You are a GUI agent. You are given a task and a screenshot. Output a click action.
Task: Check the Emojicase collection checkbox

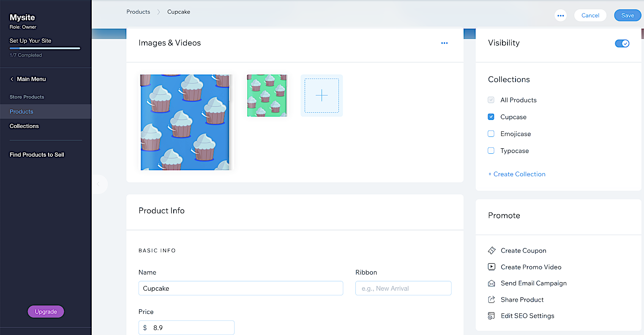[491, 134]
